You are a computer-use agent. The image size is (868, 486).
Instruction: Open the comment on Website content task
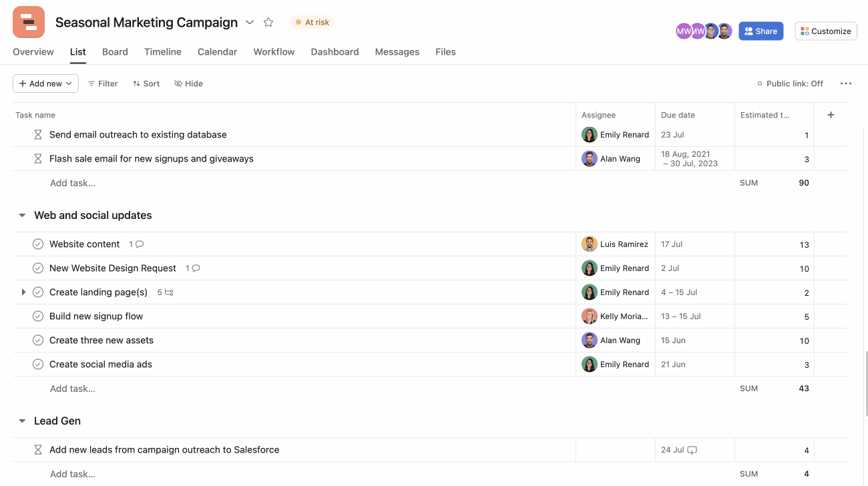[x=138, y=244]
